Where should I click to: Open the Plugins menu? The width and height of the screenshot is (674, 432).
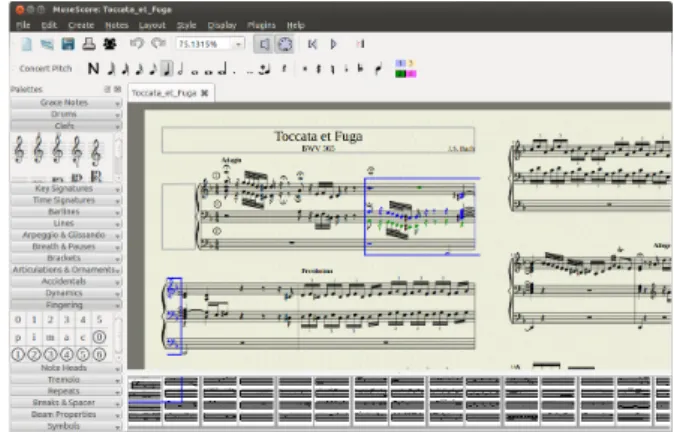(261, 25)
